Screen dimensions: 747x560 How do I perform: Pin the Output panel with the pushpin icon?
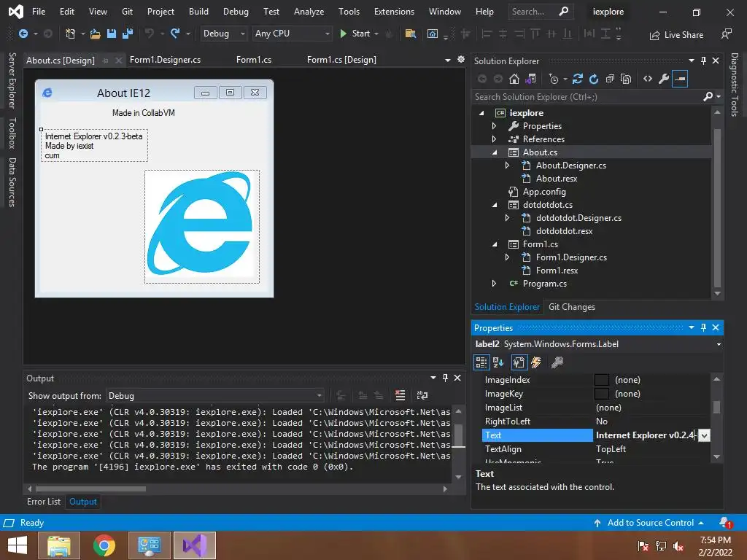click(445, 378)
